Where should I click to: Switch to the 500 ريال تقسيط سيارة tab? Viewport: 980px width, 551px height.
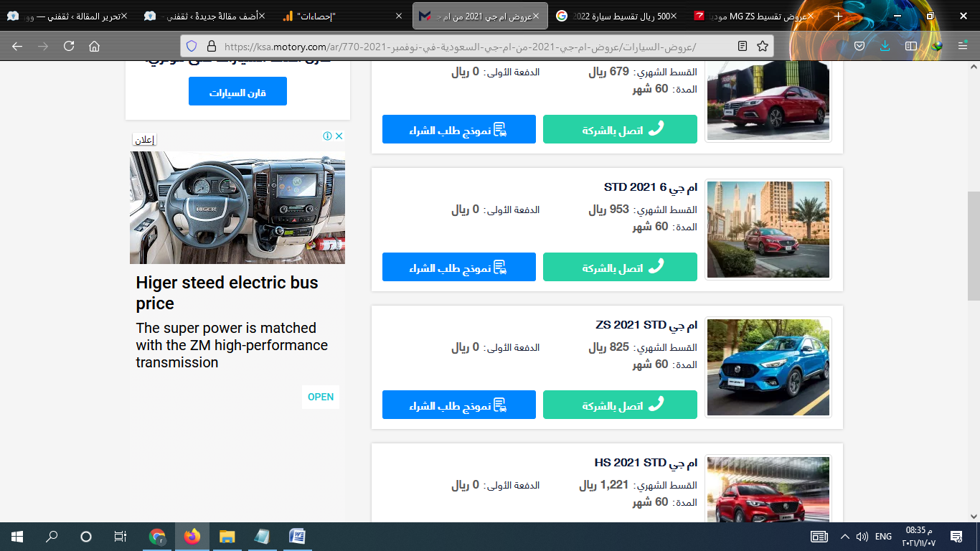coord(618,16)
